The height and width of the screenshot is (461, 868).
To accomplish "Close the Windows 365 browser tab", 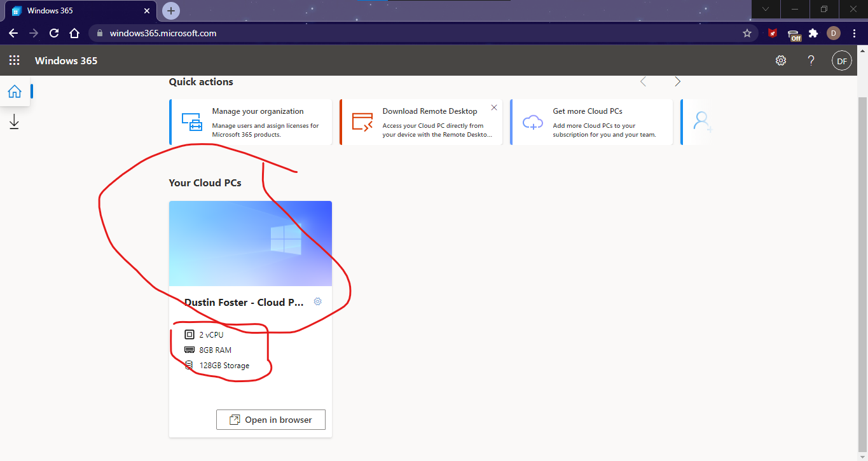I will [147, 11].
